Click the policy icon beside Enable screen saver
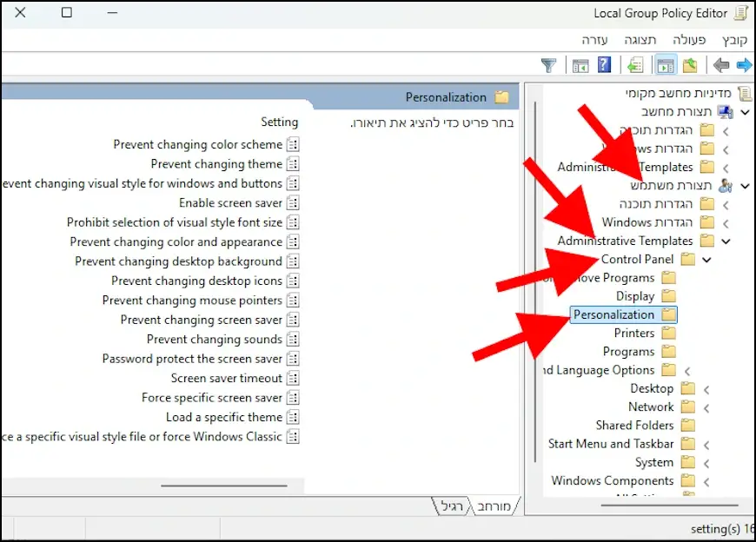 click(293, 203)
